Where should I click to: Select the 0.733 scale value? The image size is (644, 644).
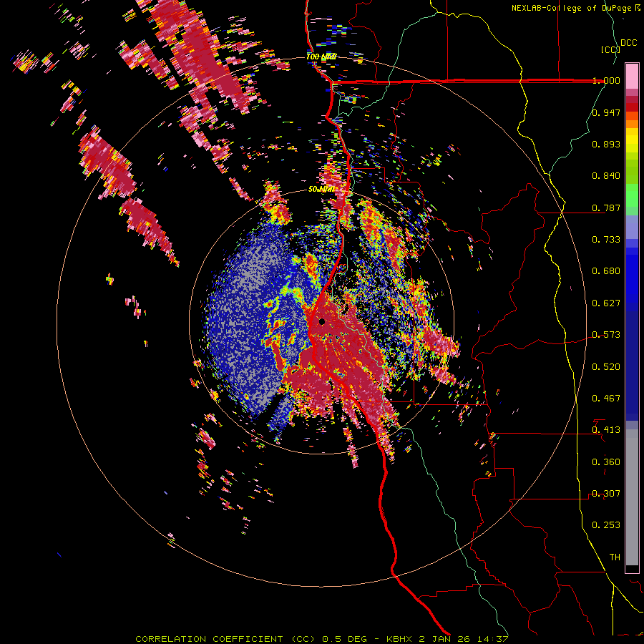tap(606, 240)
